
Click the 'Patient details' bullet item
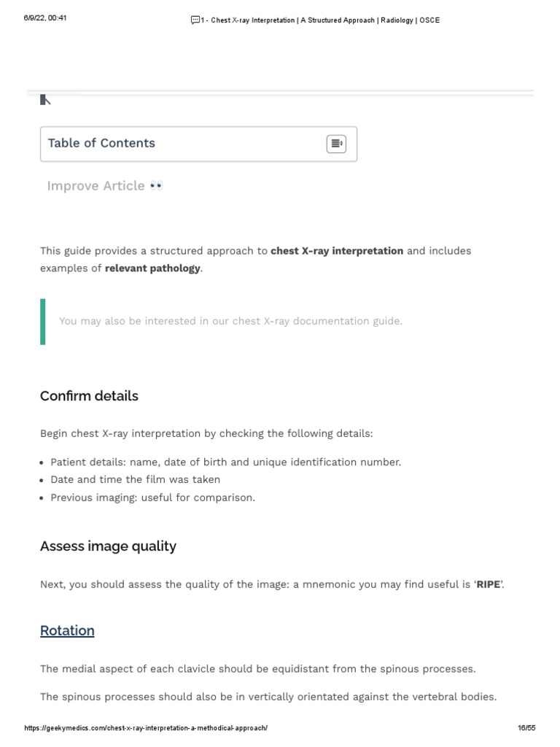click(x=225, y=462)
